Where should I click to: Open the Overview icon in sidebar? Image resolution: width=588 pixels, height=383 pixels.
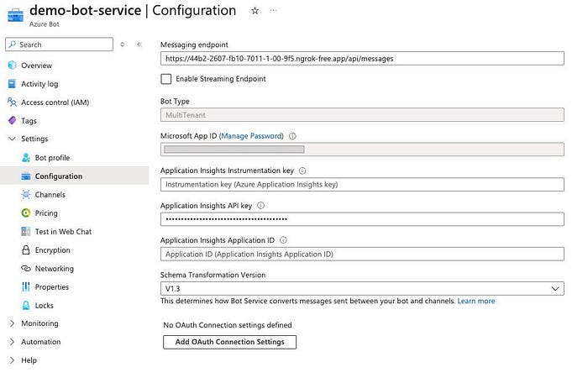click(12, 66)
